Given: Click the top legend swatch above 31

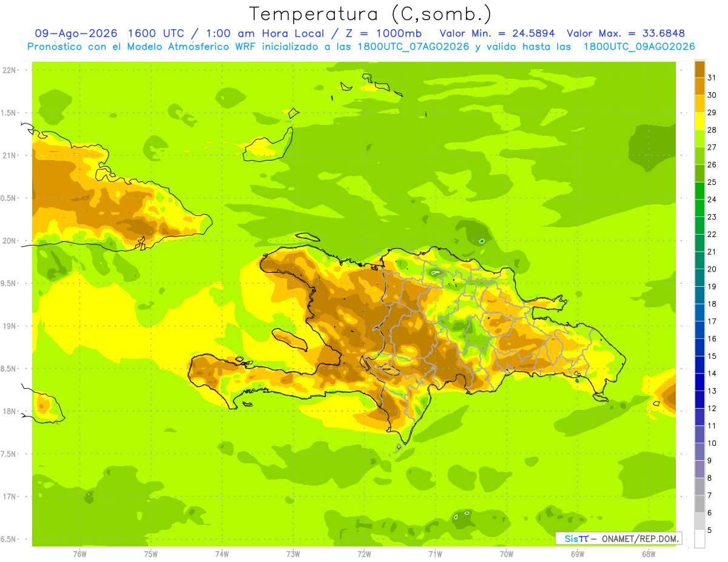Looking at the screenshot, I should coord(699,69).
